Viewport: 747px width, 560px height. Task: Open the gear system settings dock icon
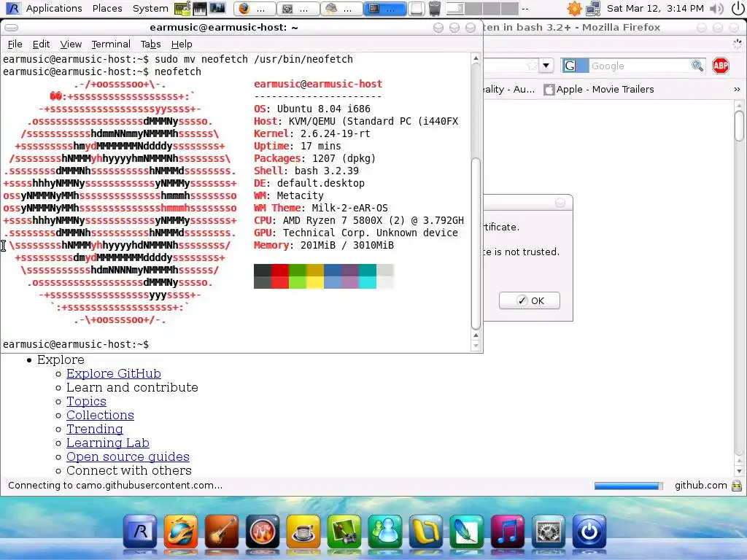click(x=549, y=532)
